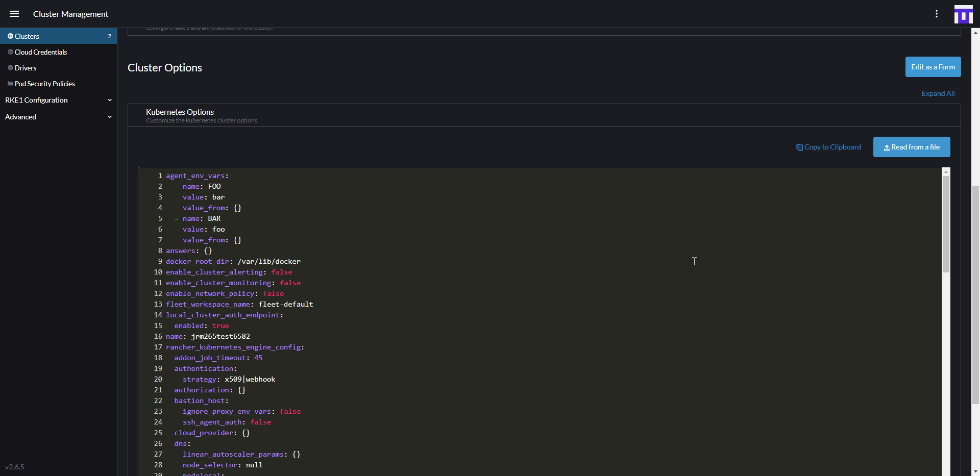Image resolution: width=980 pixels, height=476 pixels.
Task: Open the Cloud Credentials page
Action: (x=41, y=52)
